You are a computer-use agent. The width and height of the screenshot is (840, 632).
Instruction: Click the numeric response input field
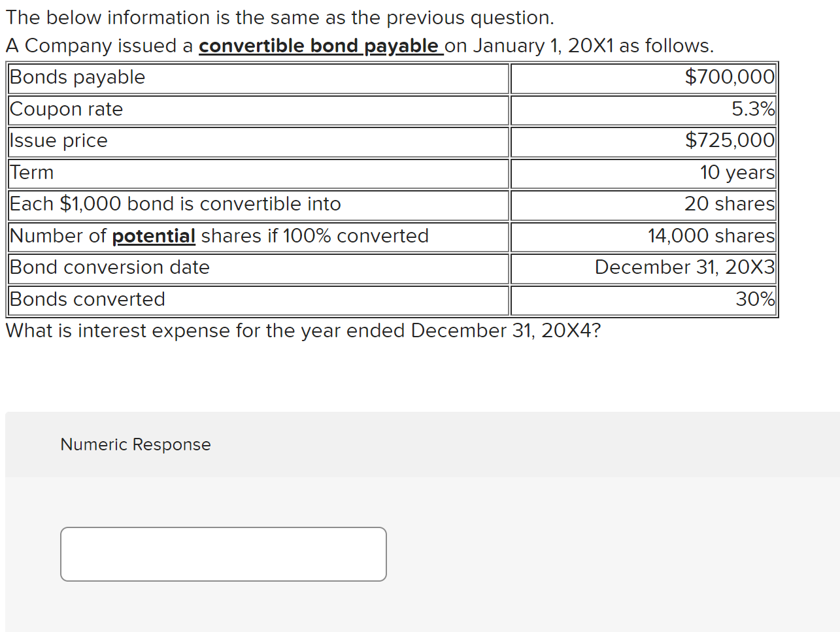(x=223, y=554)
